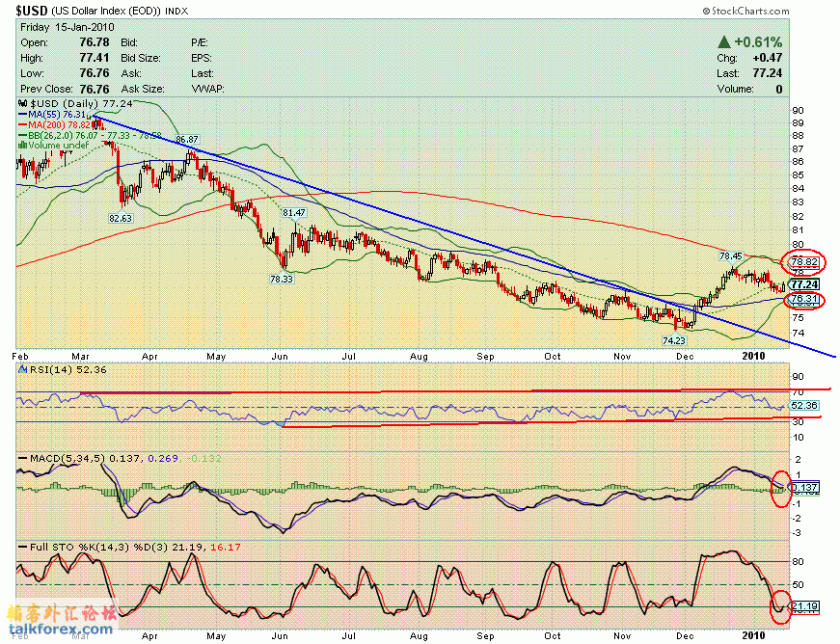Click the 81.47 peak price label
840x644 pixels.
[x=294, y=212]
